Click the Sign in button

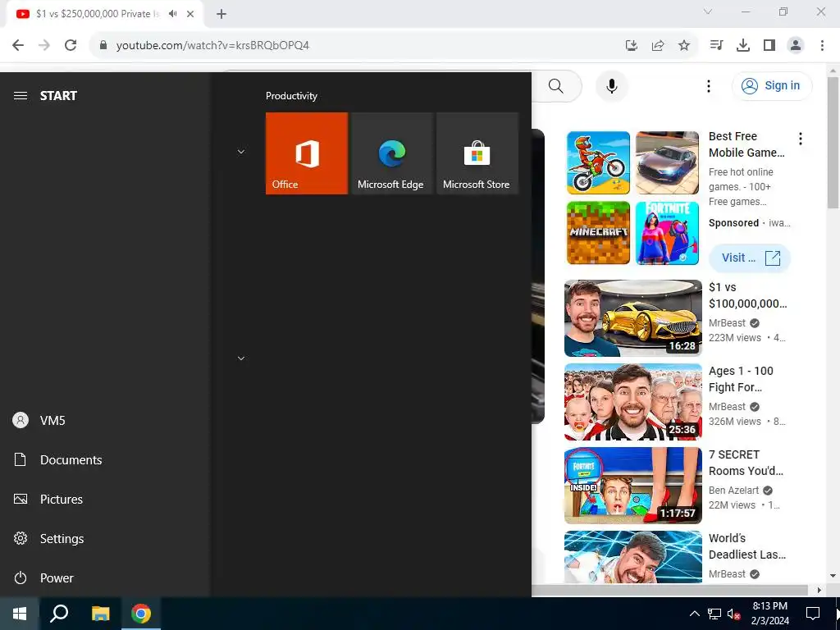click(772, 85)
